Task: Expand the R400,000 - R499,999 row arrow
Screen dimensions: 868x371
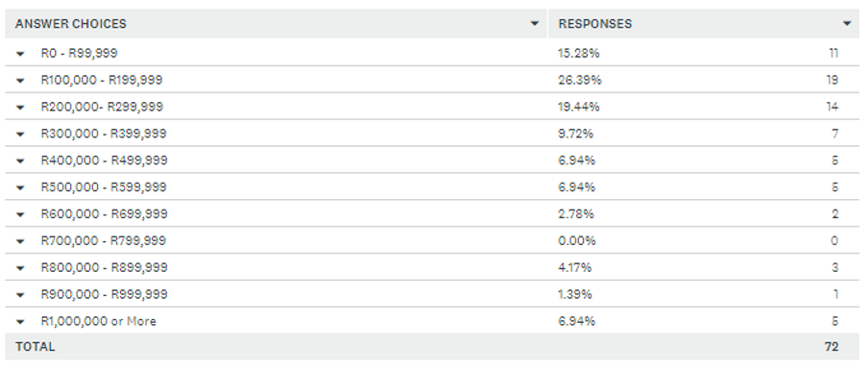Action: coord(20,161)
